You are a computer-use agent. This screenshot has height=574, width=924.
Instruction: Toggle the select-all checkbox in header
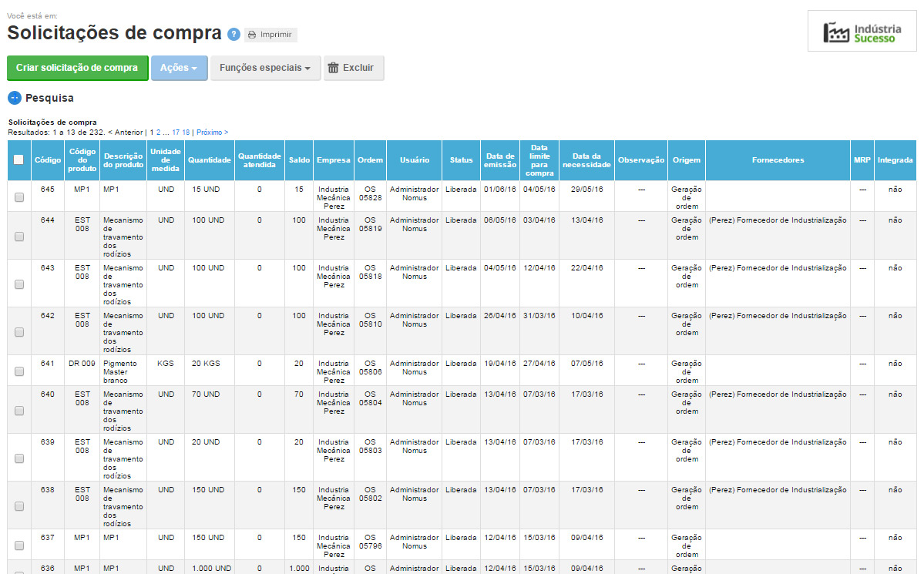pos(19,160)
